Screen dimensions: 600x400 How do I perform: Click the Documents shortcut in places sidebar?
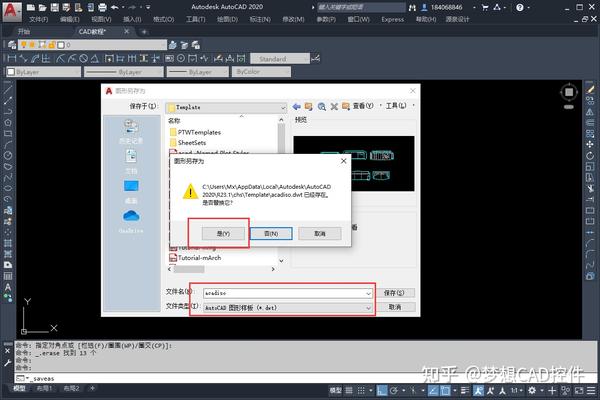131,161
